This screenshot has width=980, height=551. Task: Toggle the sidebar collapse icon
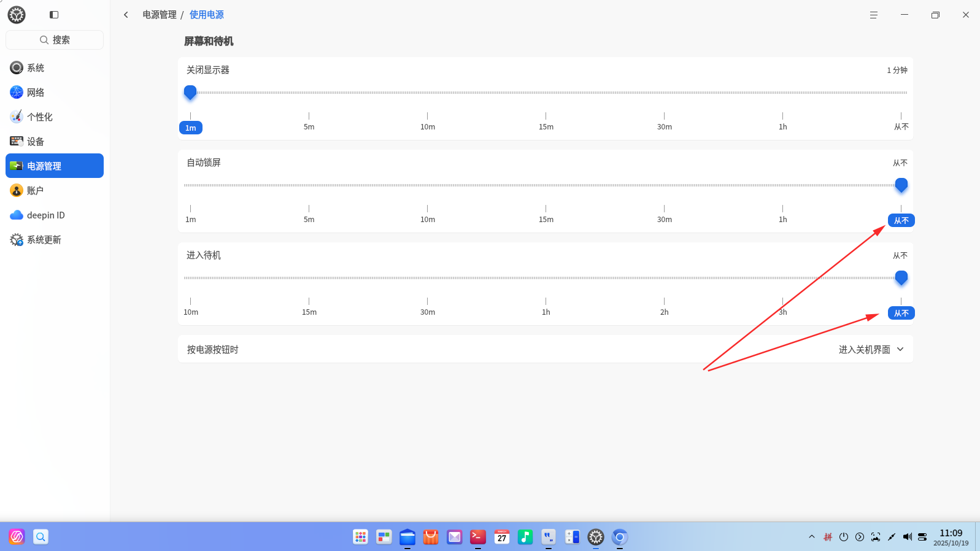[x=54, y=15]
